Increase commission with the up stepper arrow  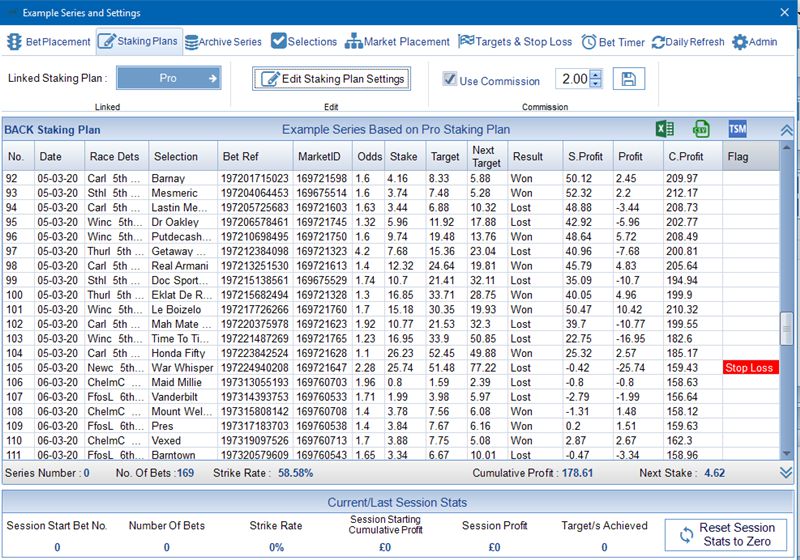click(x=595, y=74)
